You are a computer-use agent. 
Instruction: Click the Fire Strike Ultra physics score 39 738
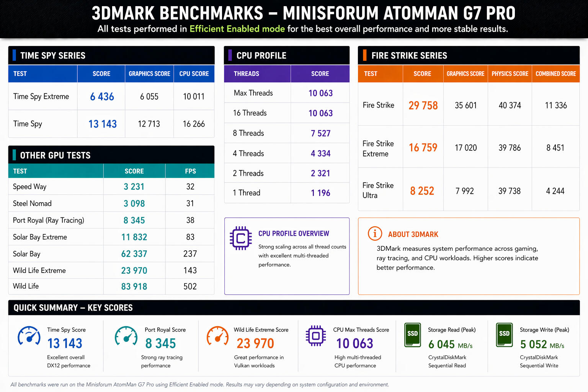(510, 191)
